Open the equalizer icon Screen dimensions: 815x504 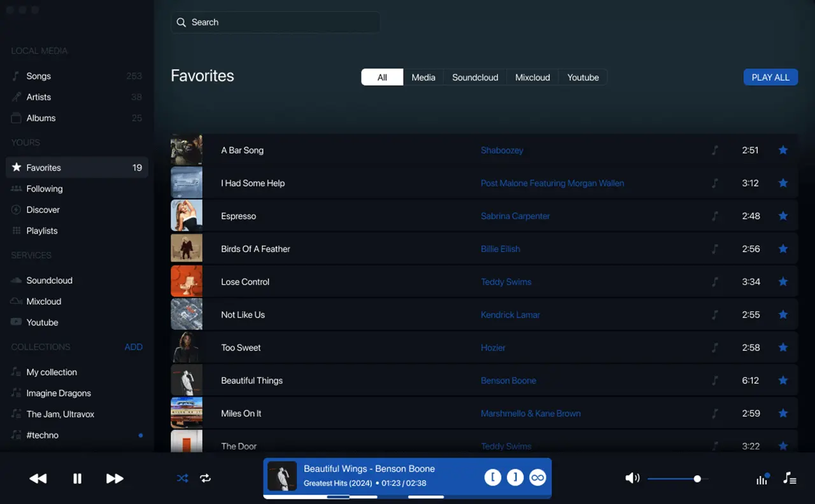point(762,479)
